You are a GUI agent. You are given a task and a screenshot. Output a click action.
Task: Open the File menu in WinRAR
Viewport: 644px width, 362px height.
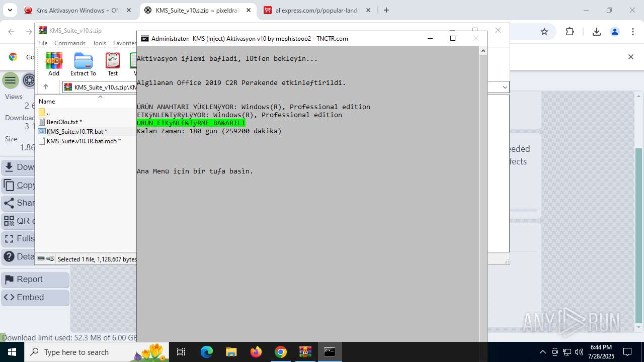(43, 43)
